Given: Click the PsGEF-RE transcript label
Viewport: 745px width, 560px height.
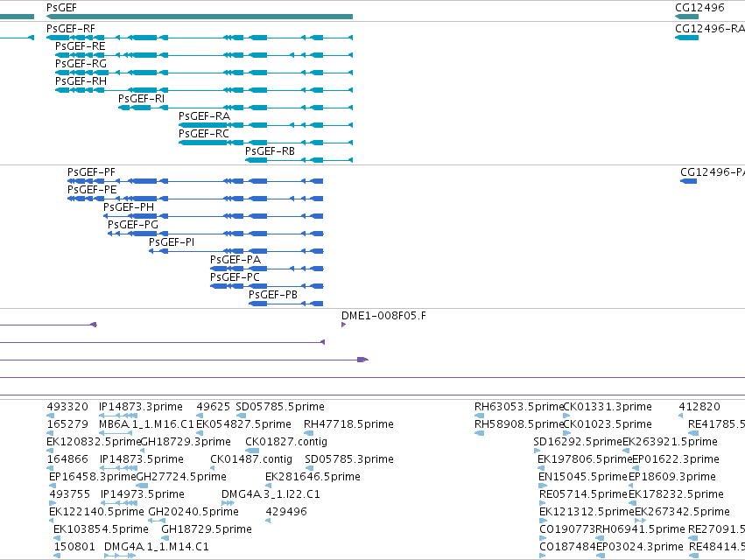Looking at the screenshot, I should coord(81,46).
